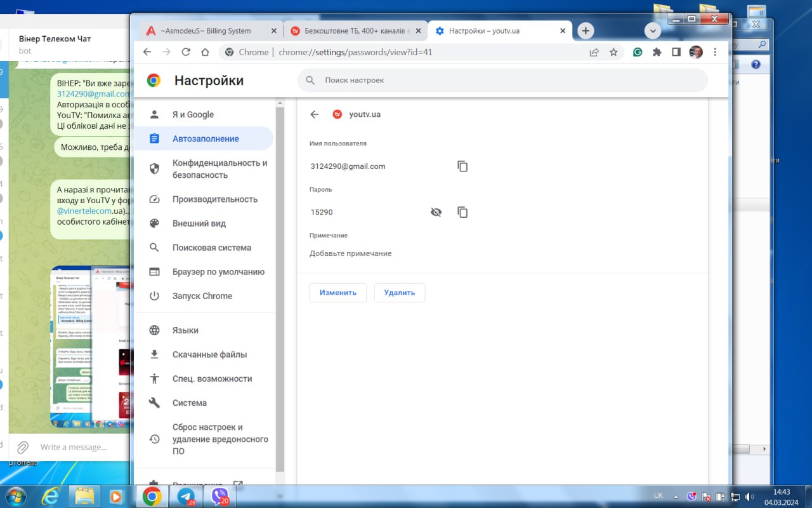Close the Настройки youtv.ua tab
This screenshot has width=812, height=508.
click(x=563, y=30)
